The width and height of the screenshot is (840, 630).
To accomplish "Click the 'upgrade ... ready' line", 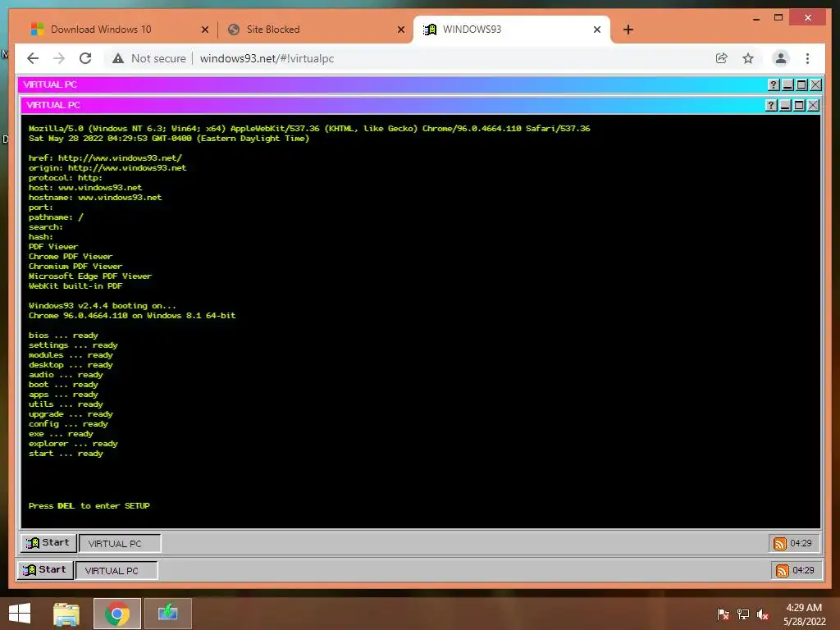I will tap(71, 414).
